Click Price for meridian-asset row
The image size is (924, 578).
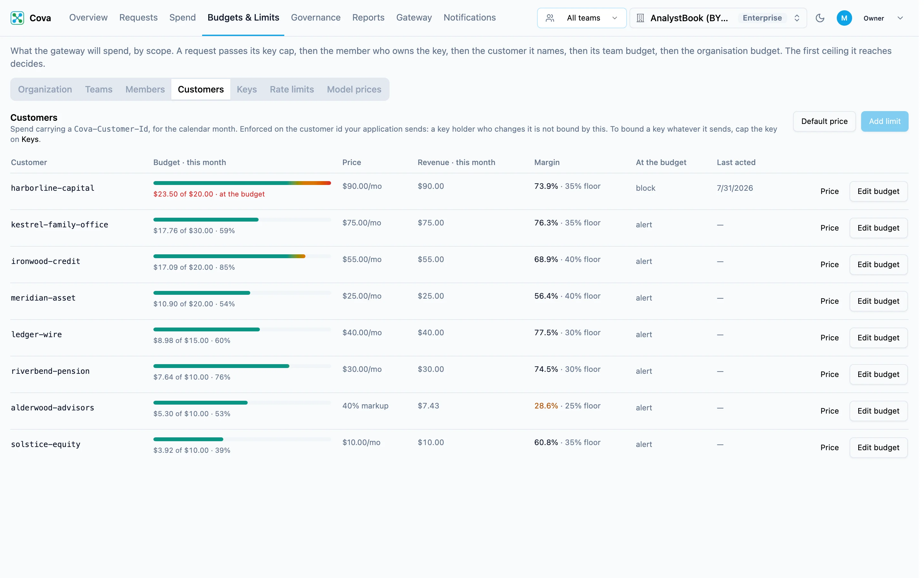pyautogui.click(x=829, y=301)
